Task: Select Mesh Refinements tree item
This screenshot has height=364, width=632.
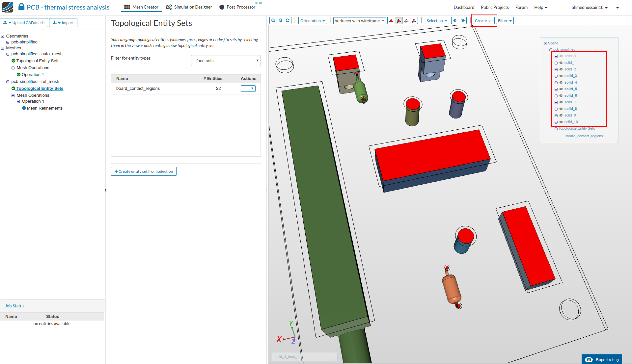Action: [45, 108]
